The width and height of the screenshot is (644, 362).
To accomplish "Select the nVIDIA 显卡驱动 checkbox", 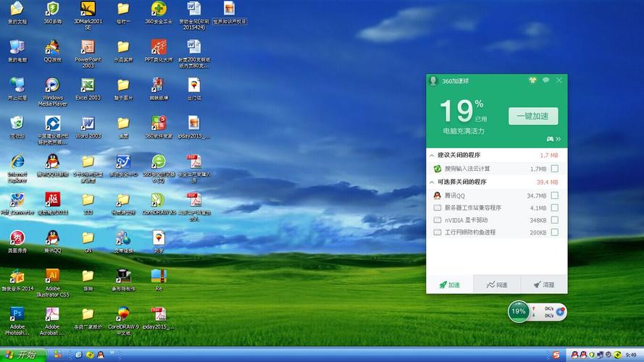I will 554,220.
